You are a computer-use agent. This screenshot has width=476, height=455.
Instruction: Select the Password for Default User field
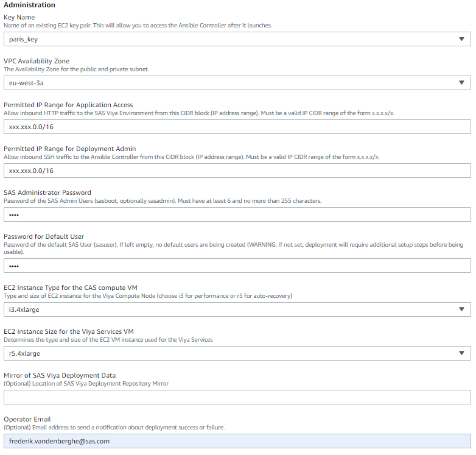point(237,266)
